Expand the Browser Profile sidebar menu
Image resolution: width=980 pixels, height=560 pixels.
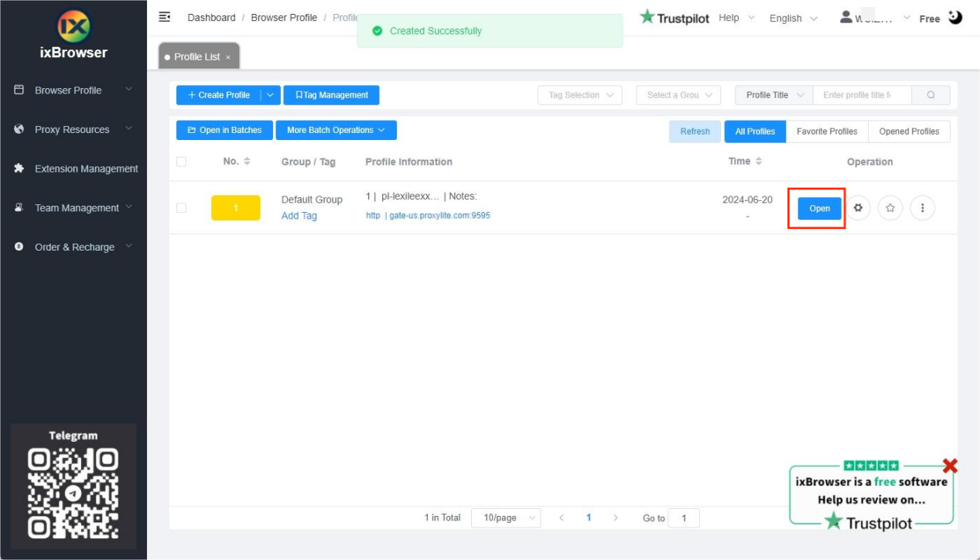pos(129,90)
